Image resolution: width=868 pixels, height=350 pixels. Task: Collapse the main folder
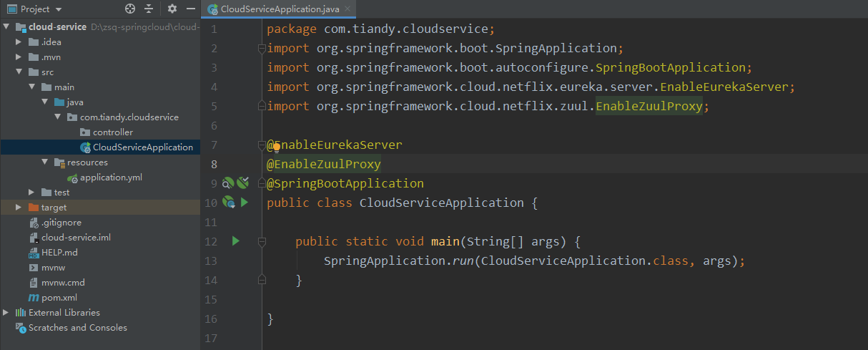coord(33,87)
